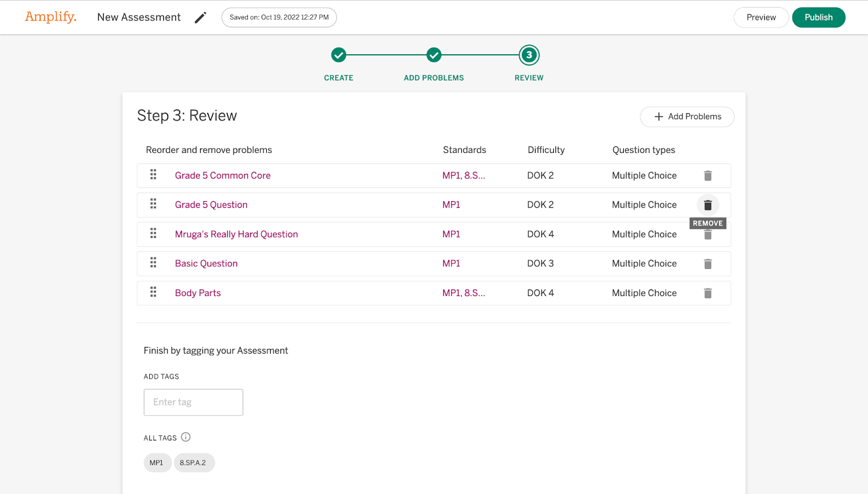This screenshot has width=868, height=494.
Task: Remove Basic Question using its trash icon
Action: pyautogui.click(x=707, y=264)
